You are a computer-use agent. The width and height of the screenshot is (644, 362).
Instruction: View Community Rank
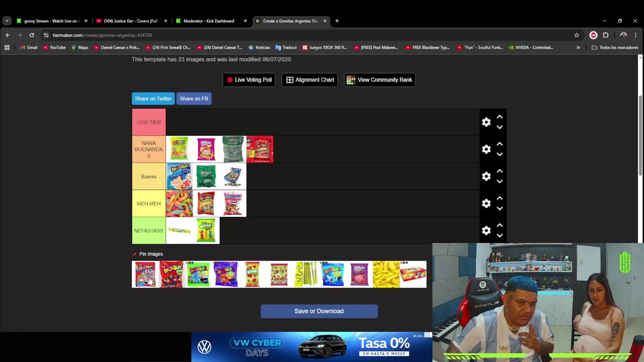[380, 80]
